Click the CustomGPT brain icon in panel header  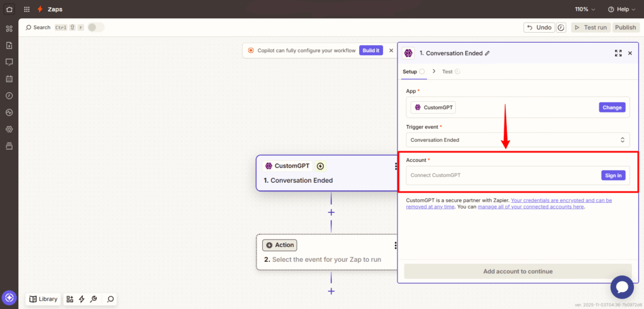(x=408, y=53)
